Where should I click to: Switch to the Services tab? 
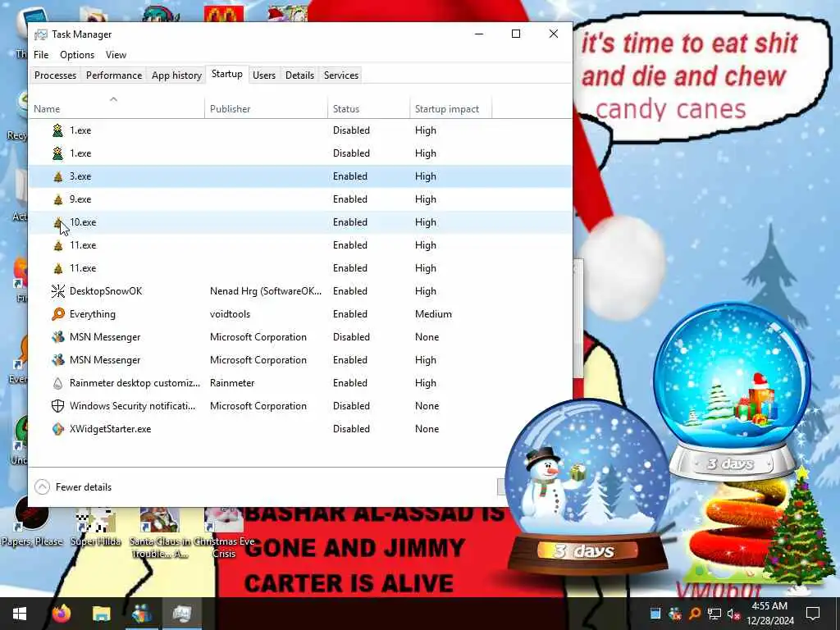click(340, 75)
